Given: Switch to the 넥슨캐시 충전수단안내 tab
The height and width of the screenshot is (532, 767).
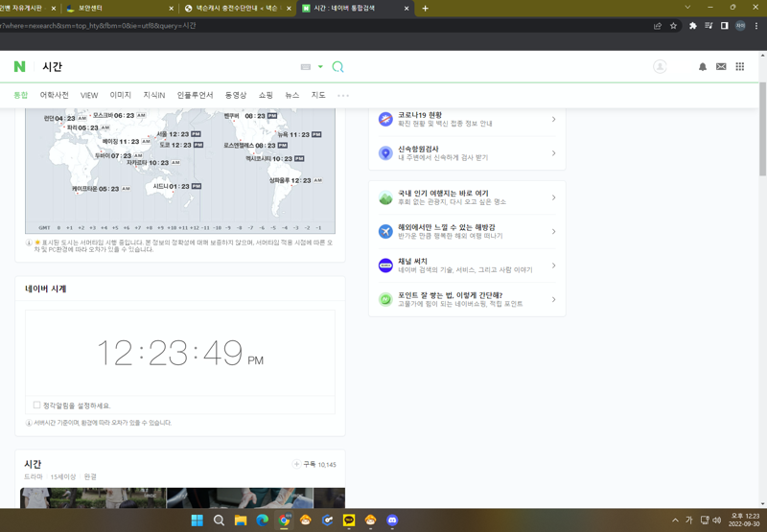Looking at the screenshot, I should [237, 9].
